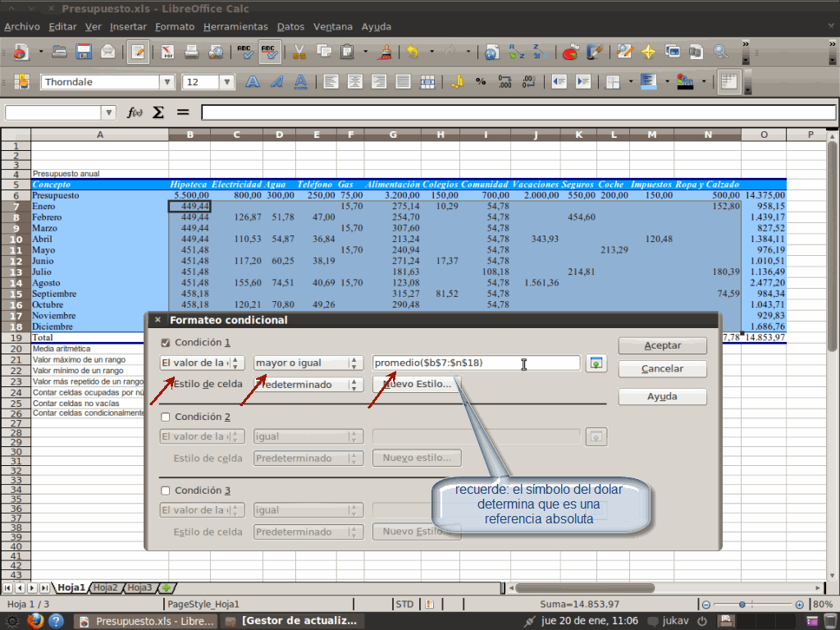Viewport: 840px width, 630px height.
Task: Enable the Condición 3 checkbox
Action: coord(166,491)
